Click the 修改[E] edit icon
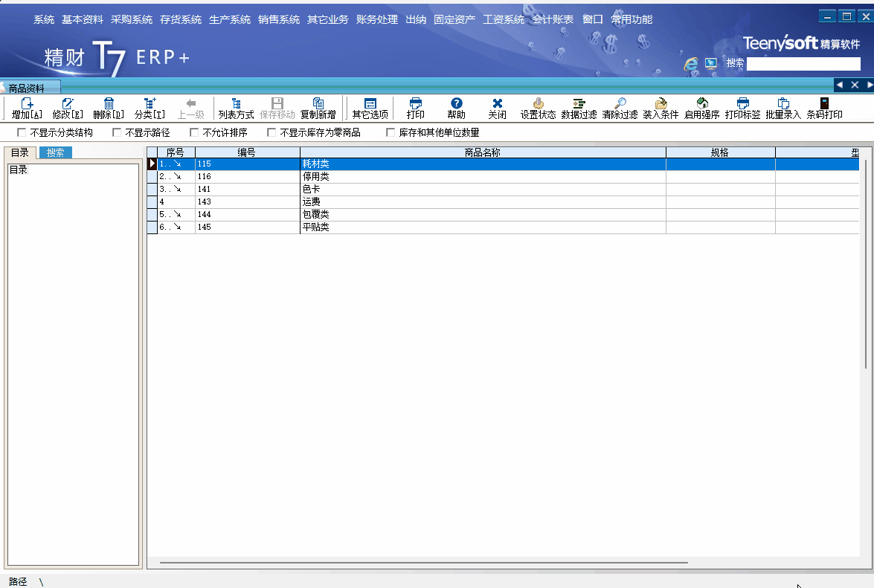Image resolution: width=874 pixels, height=588 pixels. point(68,103)
